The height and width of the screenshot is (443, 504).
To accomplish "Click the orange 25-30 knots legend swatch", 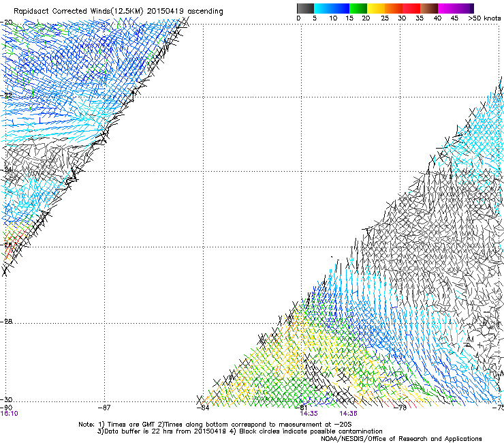I will (x=394, y=8).
